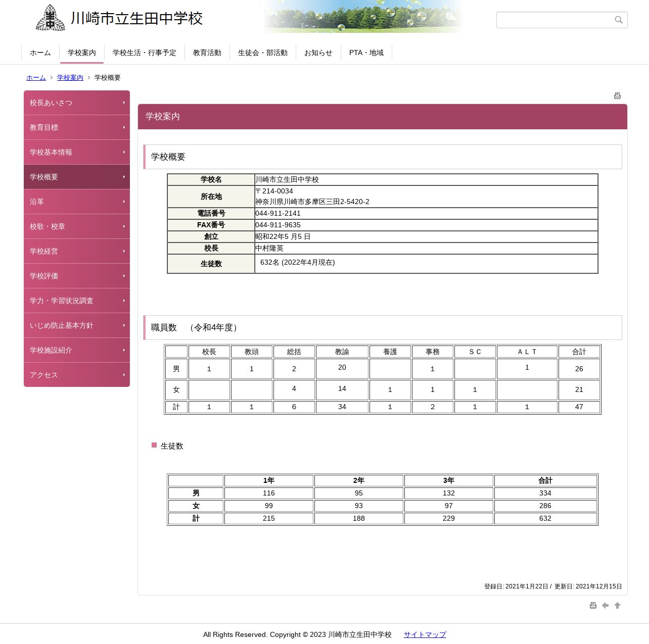
Task: Select 校長あいさつ in the sidebar
Action: coord(77,103)
